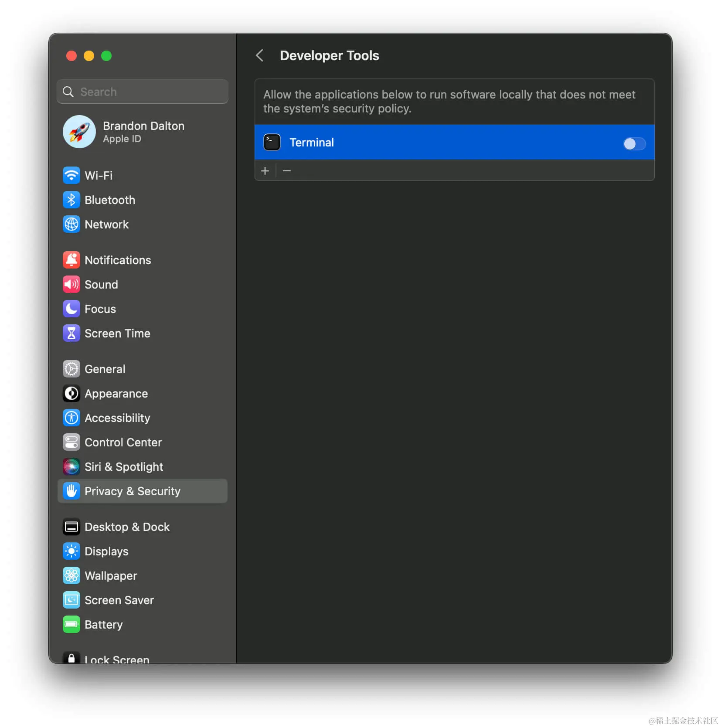Select Desktop & Dock label
Screen dimensions: 721x728
127,527
